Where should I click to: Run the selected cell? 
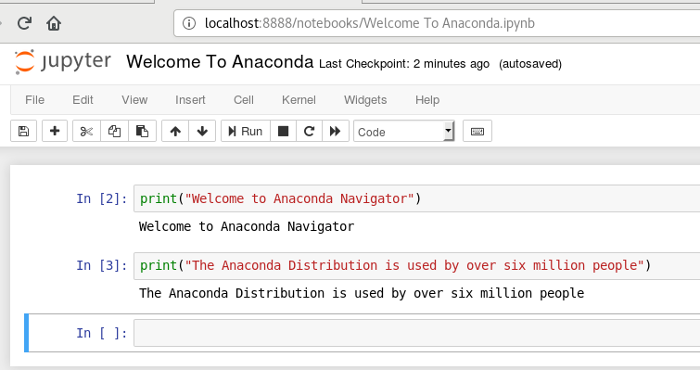[x=246, y=131]
